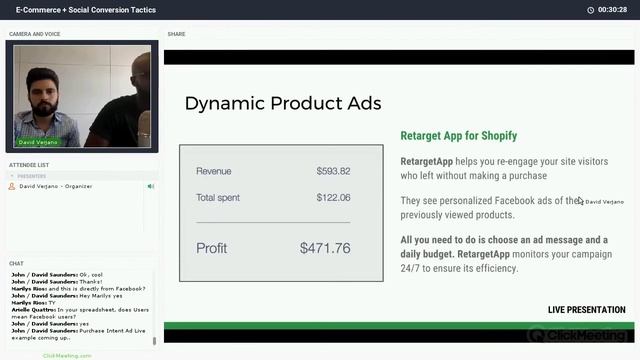640x360 pixels.
Task: Click chat message 'and this is directly from Facebook?'
Action: [x=97, y=289]
